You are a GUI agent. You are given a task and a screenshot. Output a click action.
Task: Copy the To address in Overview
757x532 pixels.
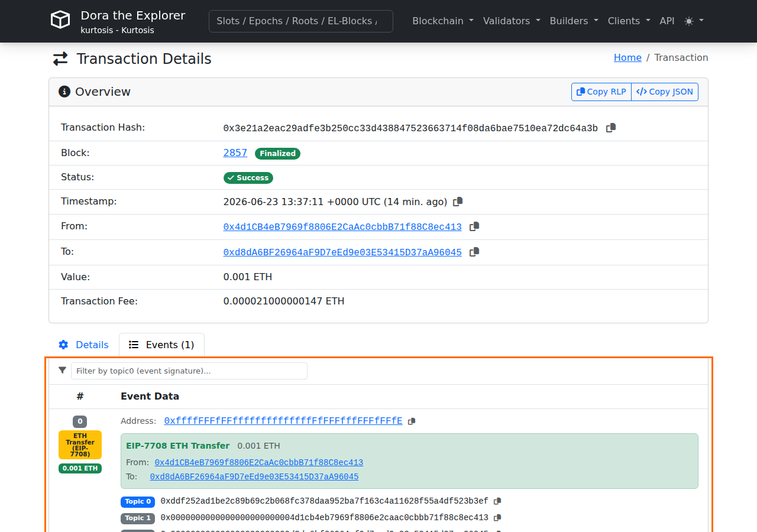pyautogui.click(x=474, y=252)
